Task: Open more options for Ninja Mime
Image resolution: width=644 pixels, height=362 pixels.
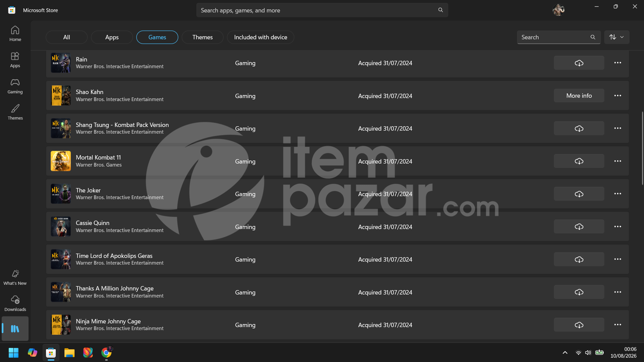Action: (x=617, y=325)
